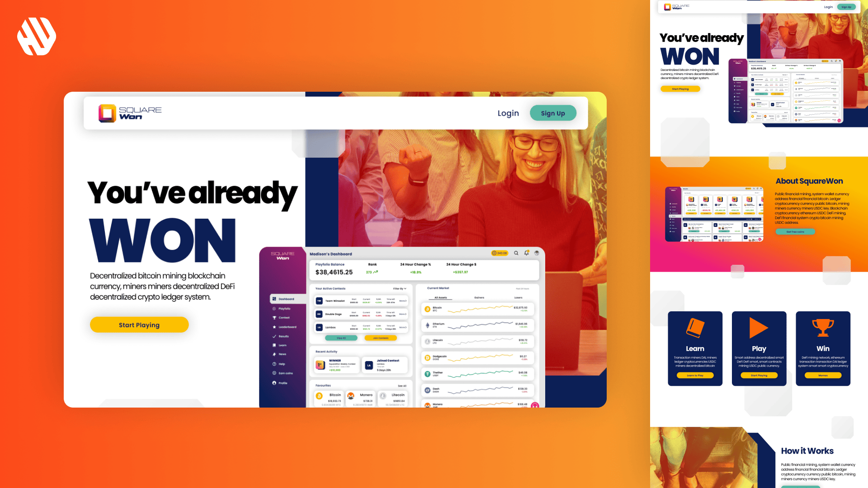Click the Play section icon
This screenshot has width=868, height=488.
tap(758, 328)
